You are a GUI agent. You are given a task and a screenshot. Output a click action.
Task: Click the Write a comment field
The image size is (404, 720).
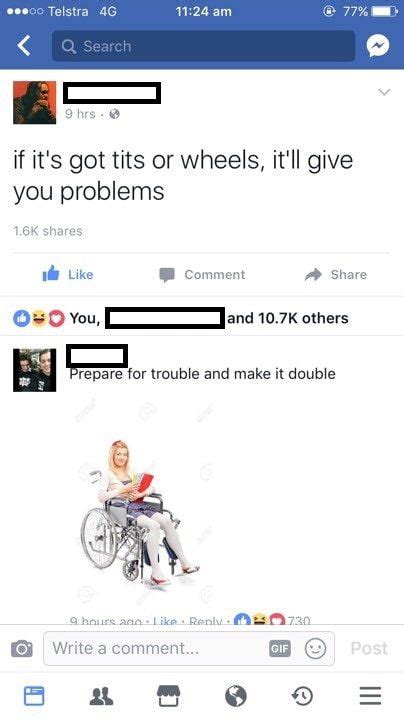(x=189, y=648)
